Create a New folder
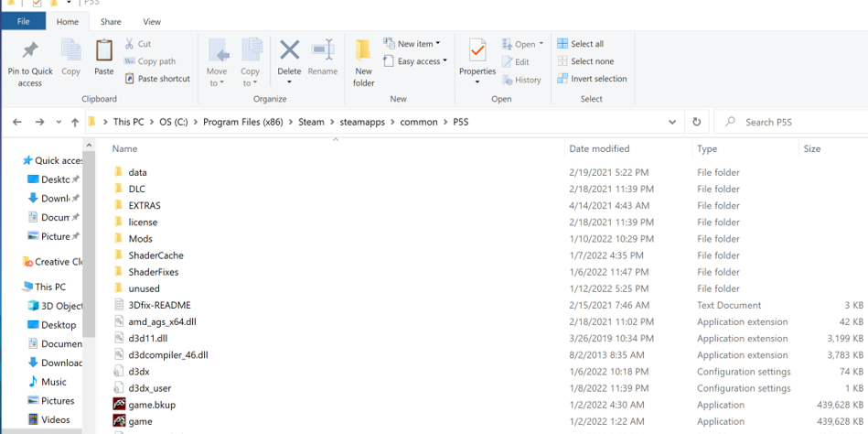The image size is (868, 434). pos(363,62)
